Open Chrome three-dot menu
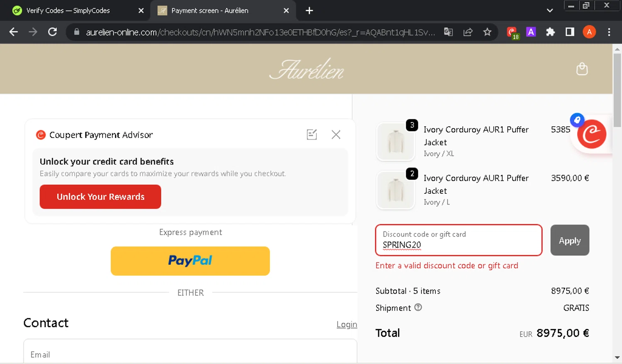 tap(609, 32)
